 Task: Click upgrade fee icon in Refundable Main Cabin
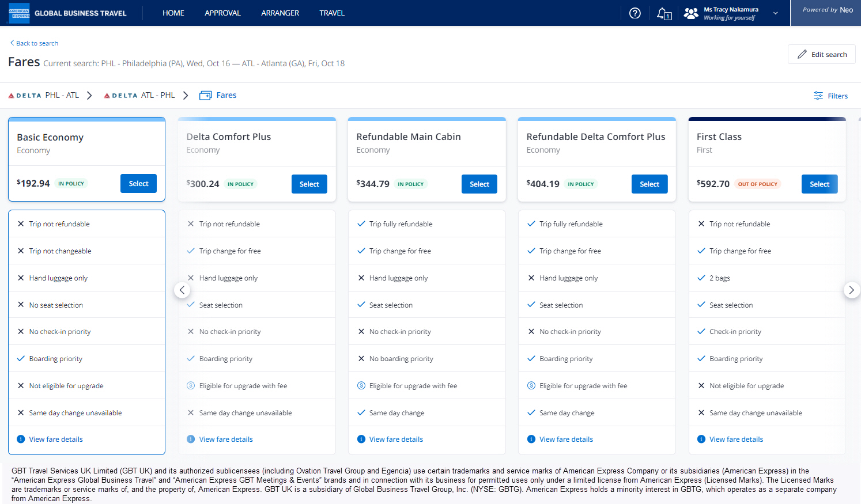coord(361,385)
